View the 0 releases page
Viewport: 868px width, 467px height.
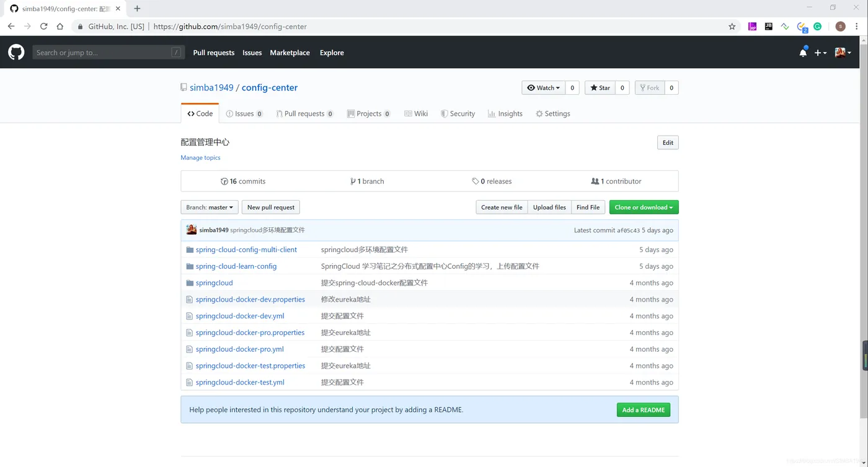point(492,181)
